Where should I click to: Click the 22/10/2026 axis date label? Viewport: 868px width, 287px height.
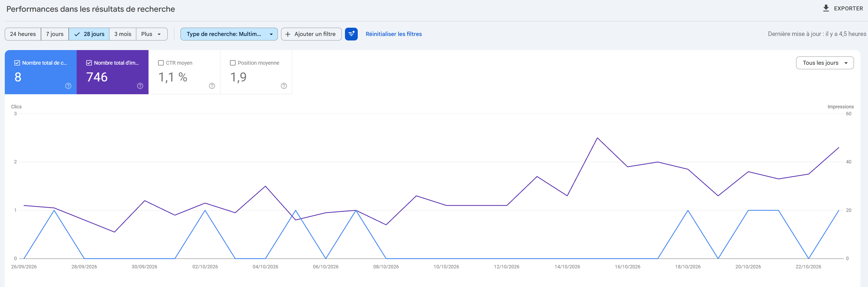pos(808,267)
